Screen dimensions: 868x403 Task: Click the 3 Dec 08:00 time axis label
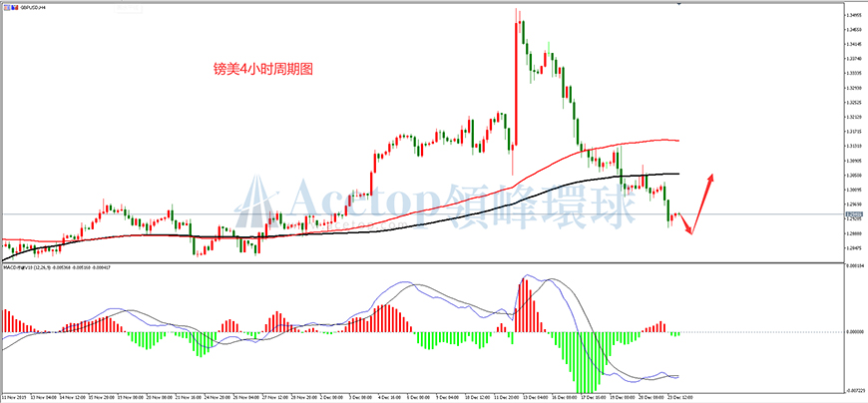coord(358,397)
